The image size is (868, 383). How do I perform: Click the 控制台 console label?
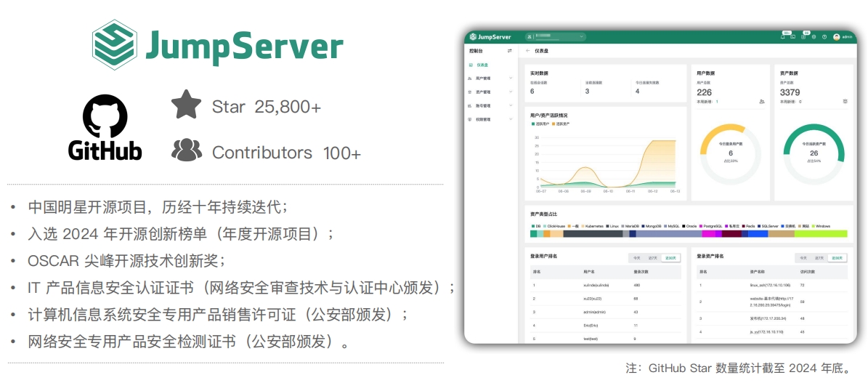tap(476, 50)
